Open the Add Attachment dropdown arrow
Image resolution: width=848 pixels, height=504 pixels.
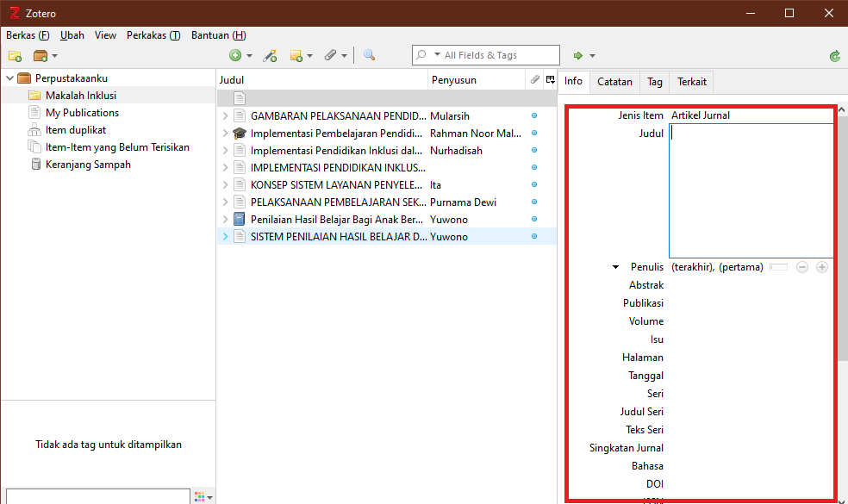tap(344, 56)
